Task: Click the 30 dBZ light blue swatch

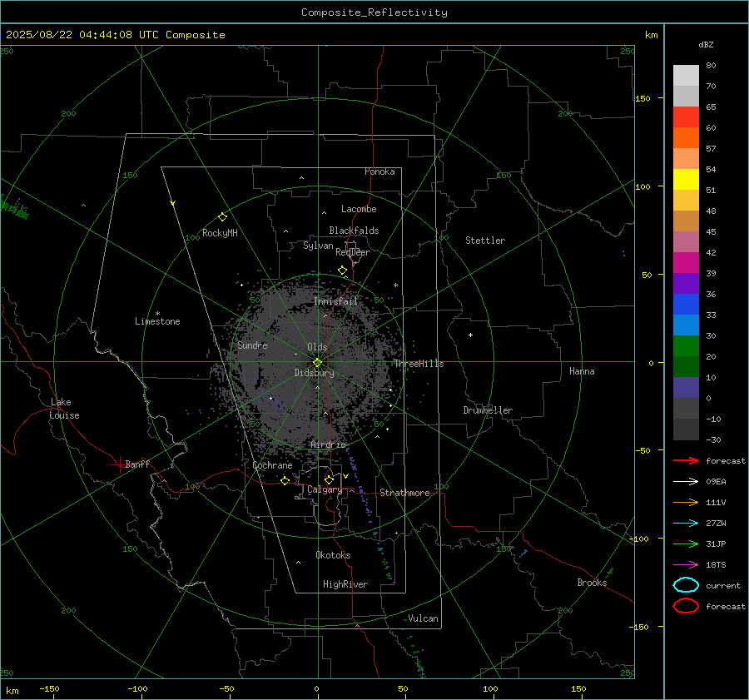Action: point(686,325)
